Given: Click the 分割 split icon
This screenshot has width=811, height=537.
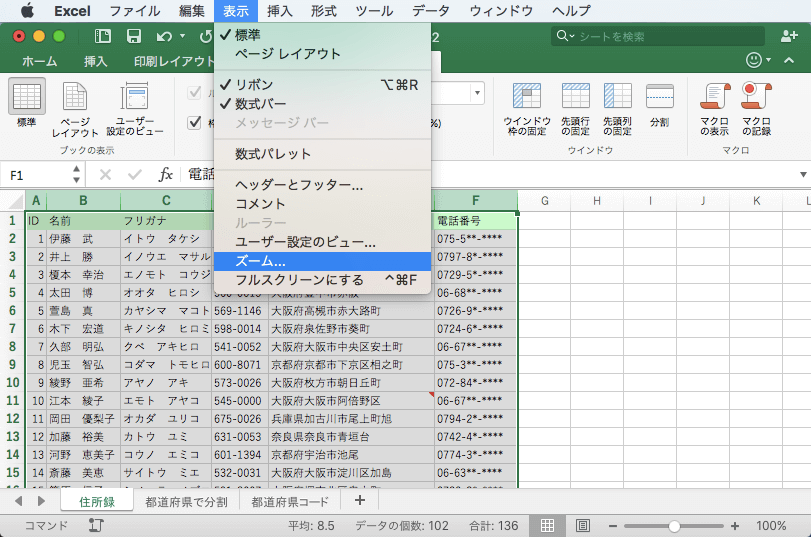Looking at the screenshot, I should tap(659, 96).
